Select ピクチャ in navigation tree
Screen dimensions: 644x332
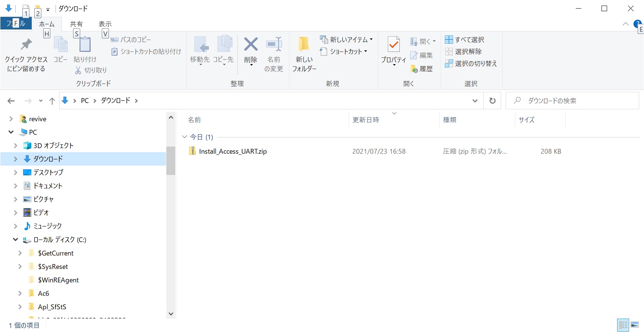(43, 199)
